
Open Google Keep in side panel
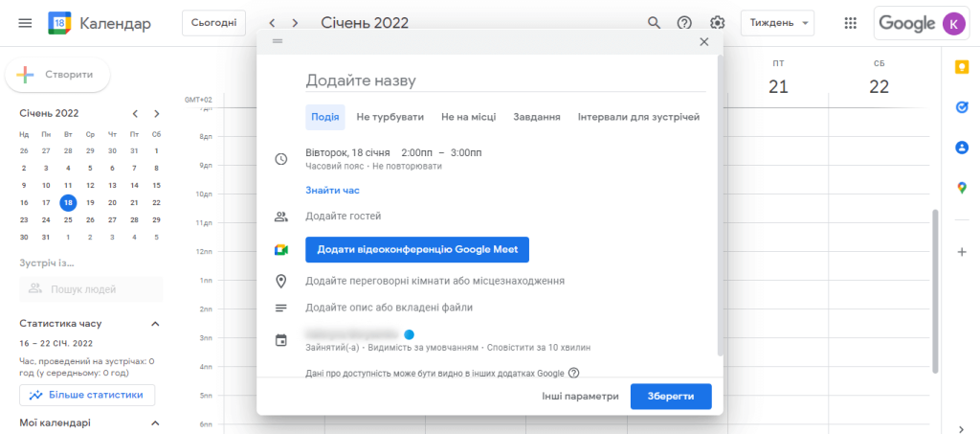962,67
